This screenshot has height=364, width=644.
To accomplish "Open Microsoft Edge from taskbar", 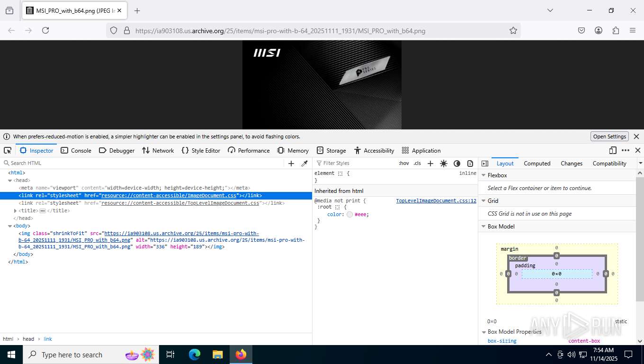I will click(195, 355).
